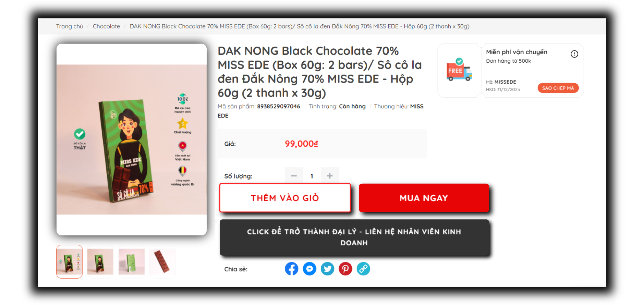Select first product thumbnail with icons
644x305 pixels.
coord(70,261)
